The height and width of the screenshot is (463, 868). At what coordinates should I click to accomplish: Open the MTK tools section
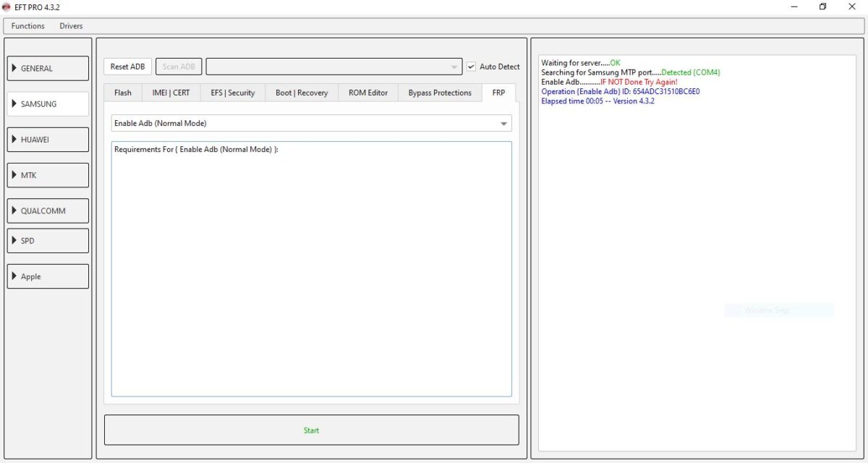click(47, 174)
